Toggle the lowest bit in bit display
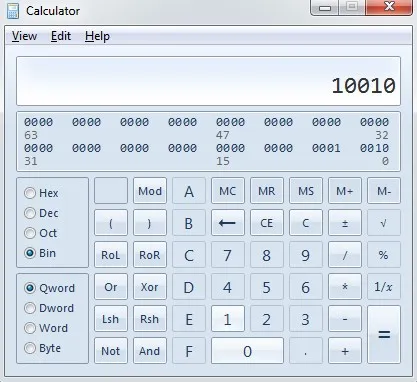The height and width of the screenshot is (382, 417). 385,148
